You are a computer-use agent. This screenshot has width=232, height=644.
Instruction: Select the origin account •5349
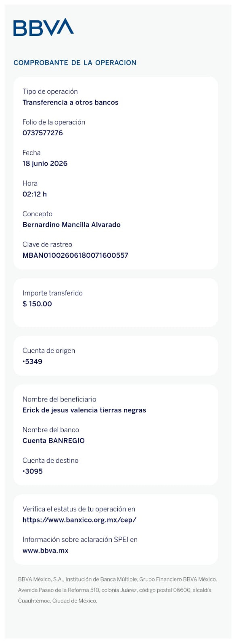coord(33,362)
